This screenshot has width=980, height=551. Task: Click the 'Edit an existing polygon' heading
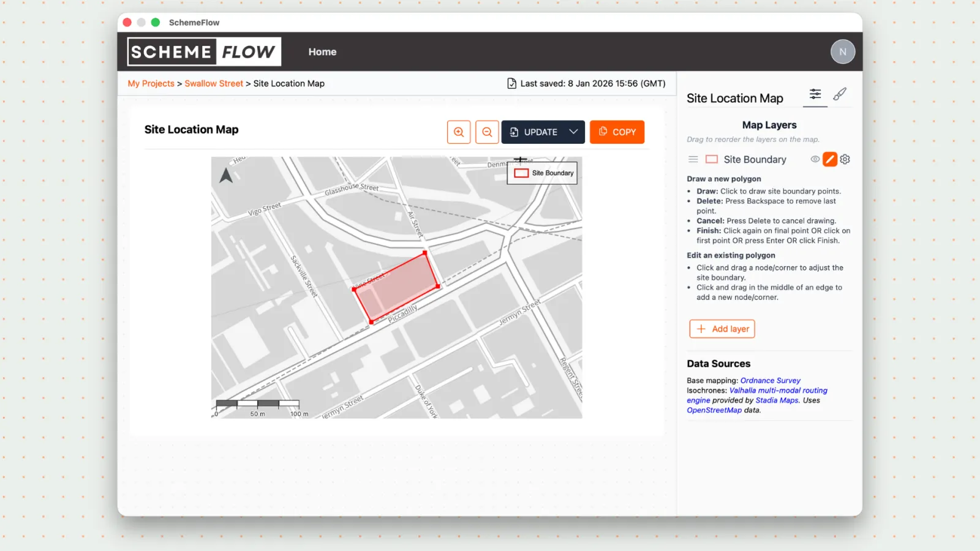point(731,255)
